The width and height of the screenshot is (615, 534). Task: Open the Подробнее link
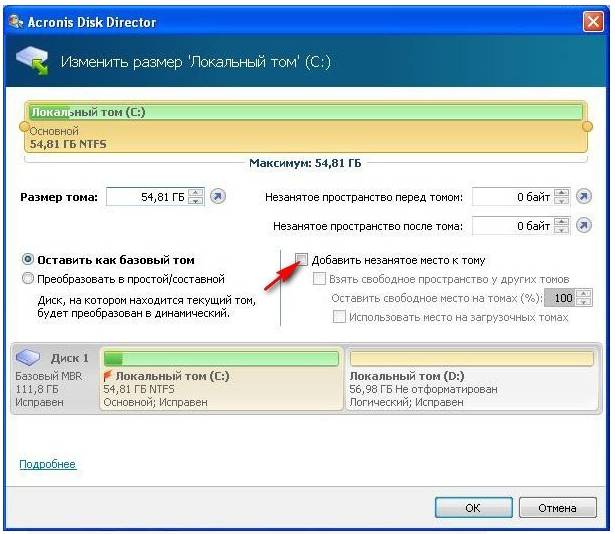(x=47, y=464)
